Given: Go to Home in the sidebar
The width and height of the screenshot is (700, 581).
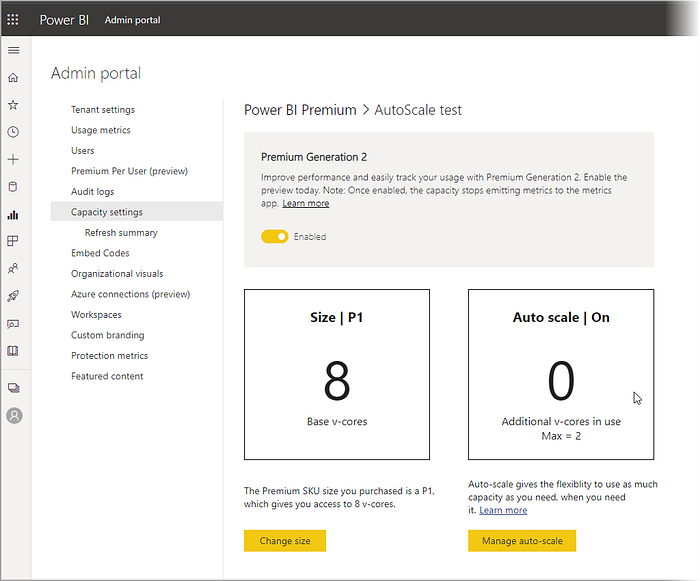Looking at the screenshot, I should (x=13, y=78).
